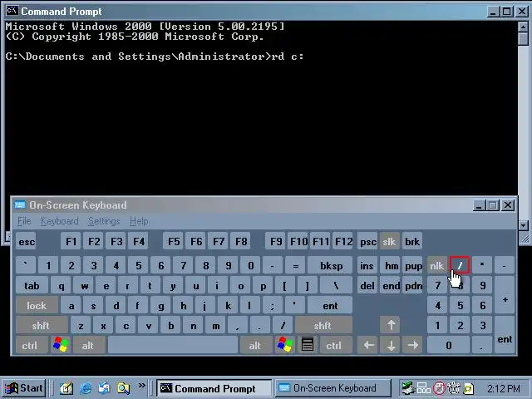This screenshot has width=532, height=399.
Task: Toggle the caps lock key
Action: point(37,305)
